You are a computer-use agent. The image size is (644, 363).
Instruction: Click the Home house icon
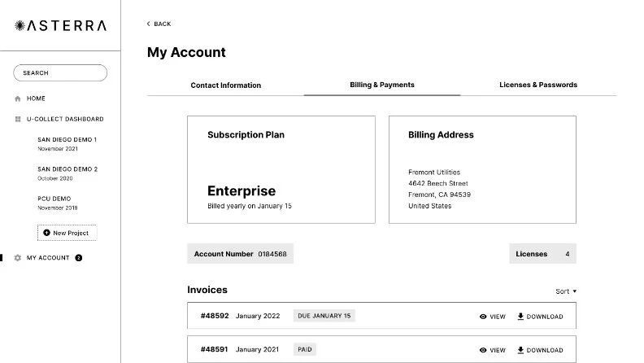tap(18, 98)
